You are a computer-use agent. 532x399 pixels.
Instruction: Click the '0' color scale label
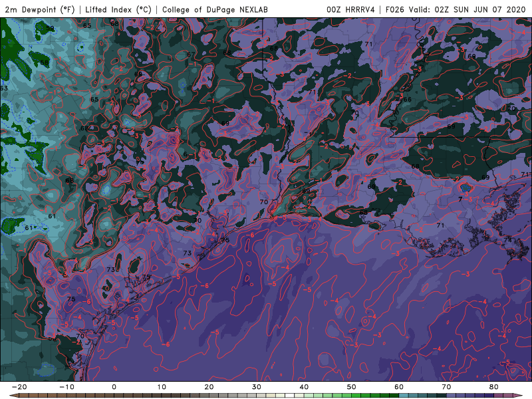[x=114, y=387]
